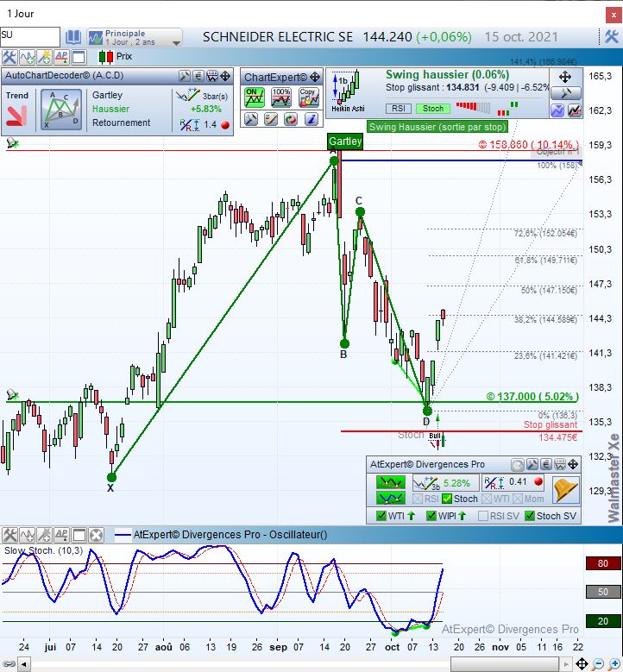623x672 pixels.
Task: Click the chart tools wrench icon in price toolbar
Action: 9,57
